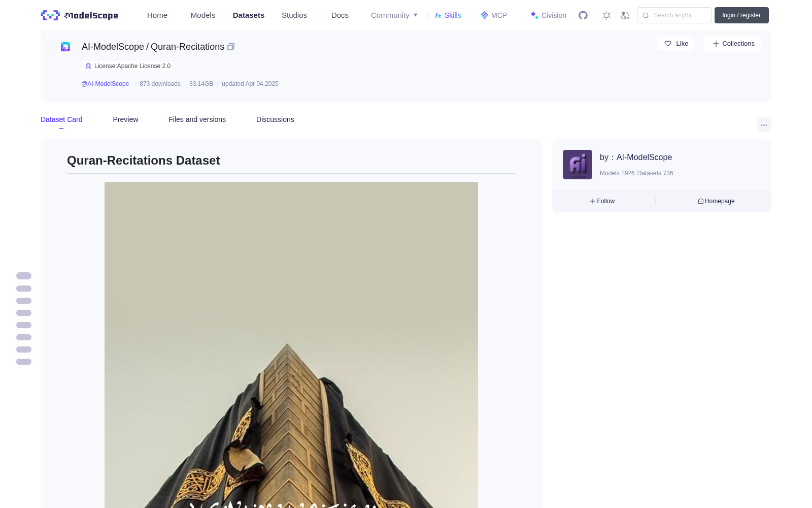812x508 pixels.
Task: Click the updated Apr 04,2025 text
Action: [x=250, y=84]
